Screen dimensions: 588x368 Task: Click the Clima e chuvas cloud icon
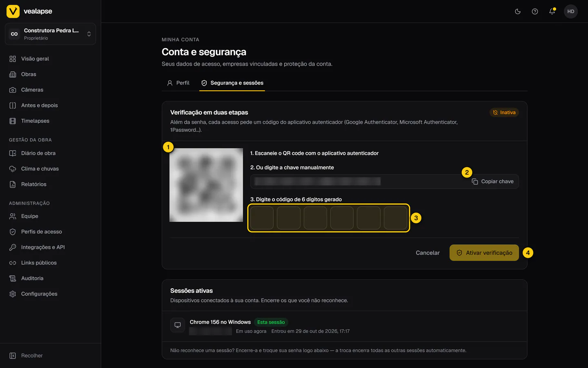pos(13,169)
